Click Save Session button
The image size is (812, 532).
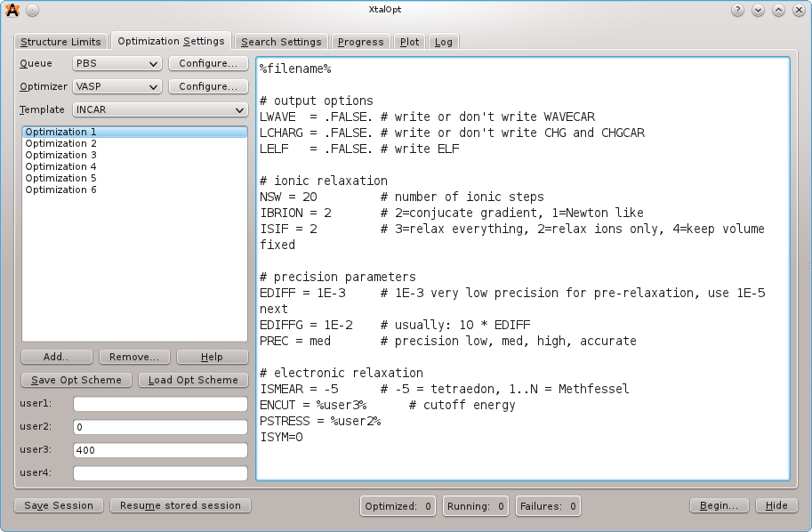click(x=59, y=505)
